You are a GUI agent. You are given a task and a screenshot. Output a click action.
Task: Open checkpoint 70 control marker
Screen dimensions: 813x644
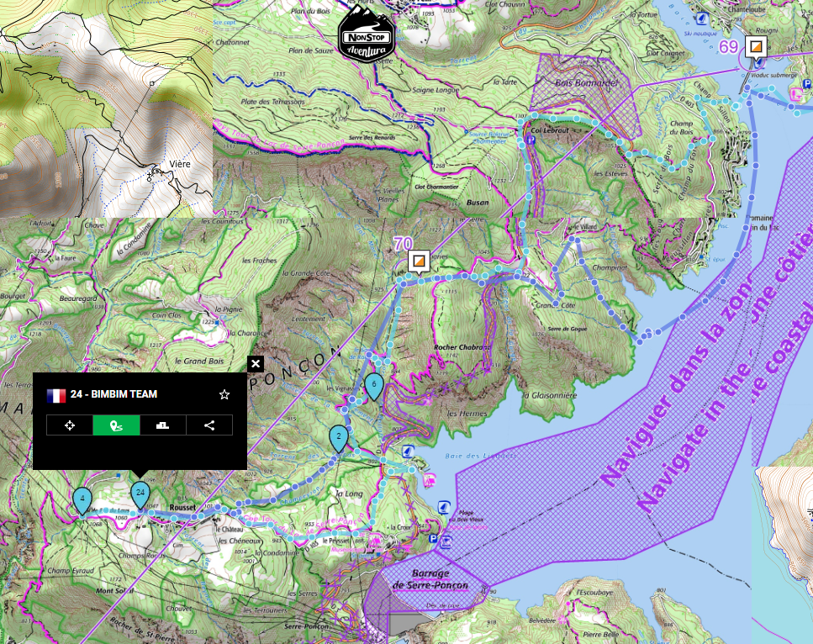point(420,261)
